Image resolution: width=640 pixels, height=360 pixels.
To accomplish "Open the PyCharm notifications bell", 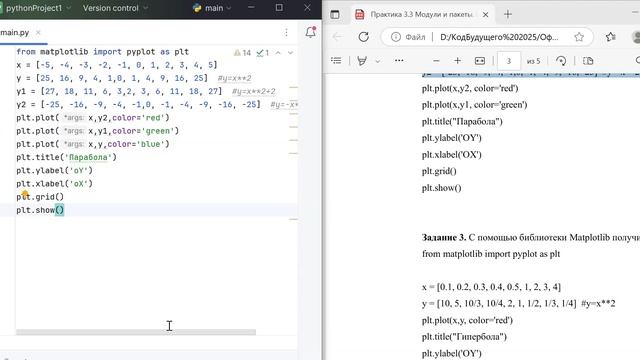I will [311, 32].
